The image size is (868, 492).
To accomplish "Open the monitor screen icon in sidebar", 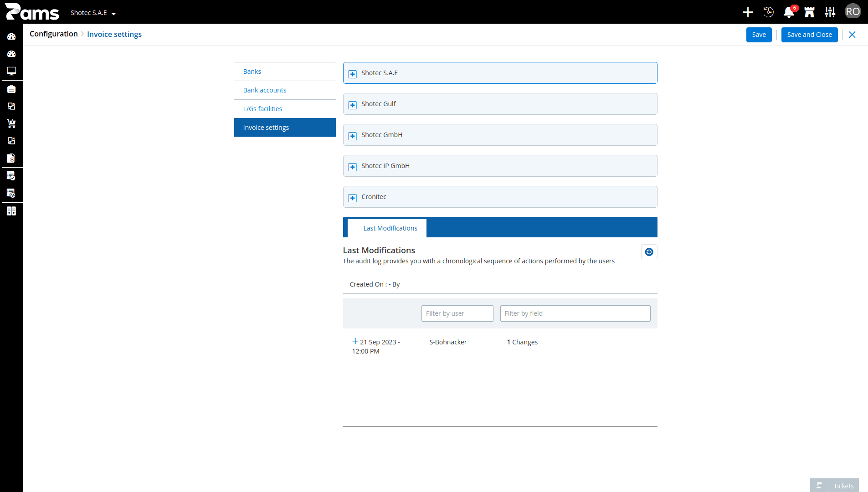I will (x=11, y=71).
